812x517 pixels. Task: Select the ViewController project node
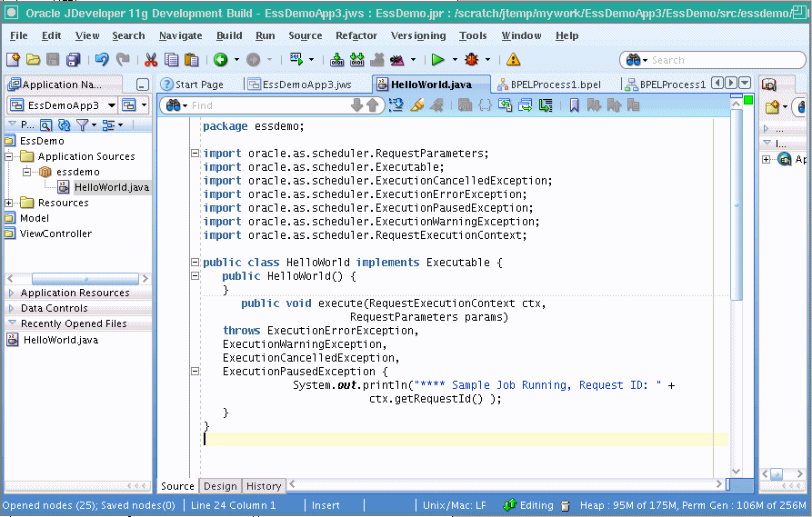click(x=55, y=234)
